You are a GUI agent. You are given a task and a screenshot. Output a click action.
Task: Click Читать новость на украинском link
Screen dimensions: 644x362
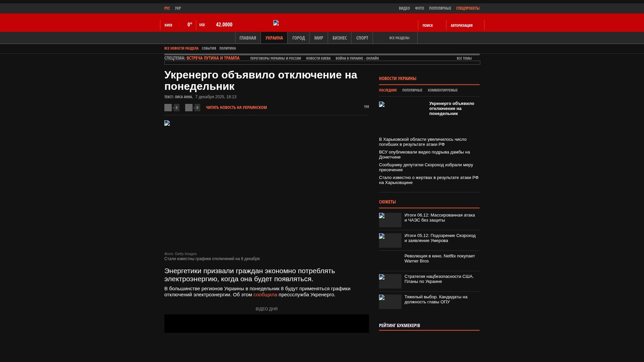tap(236, 108)
